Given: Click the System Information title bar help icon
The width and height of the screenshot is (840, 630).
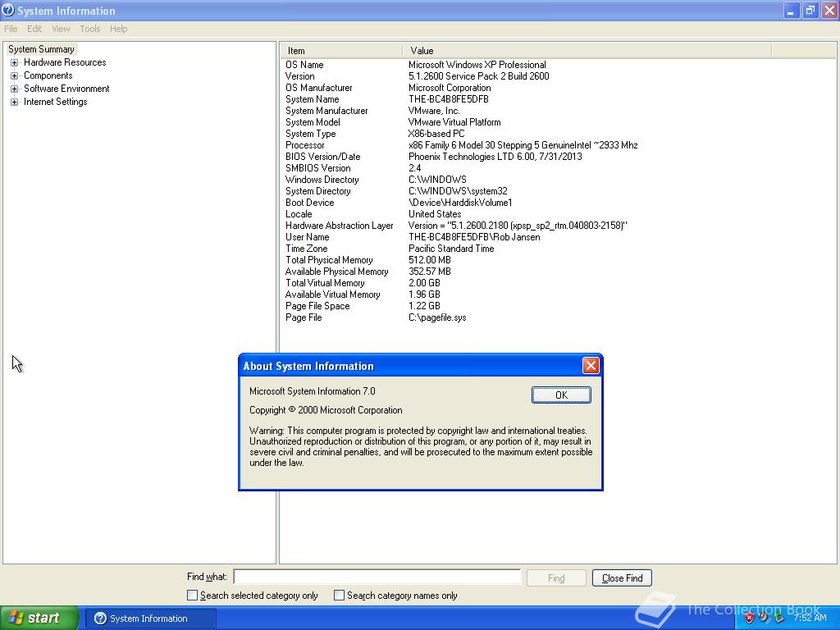Looking at the screenshot, I should coord(8,10).
